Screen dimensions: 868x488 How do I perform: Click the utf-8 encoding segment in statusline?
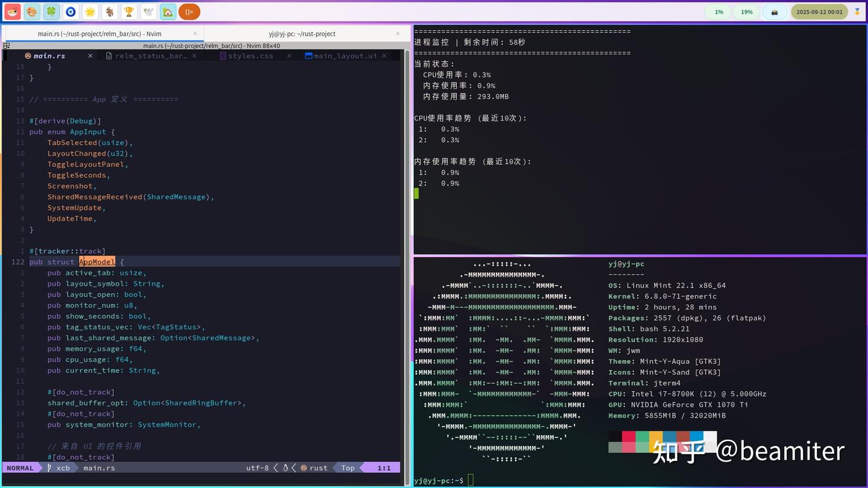pos(257,468)
